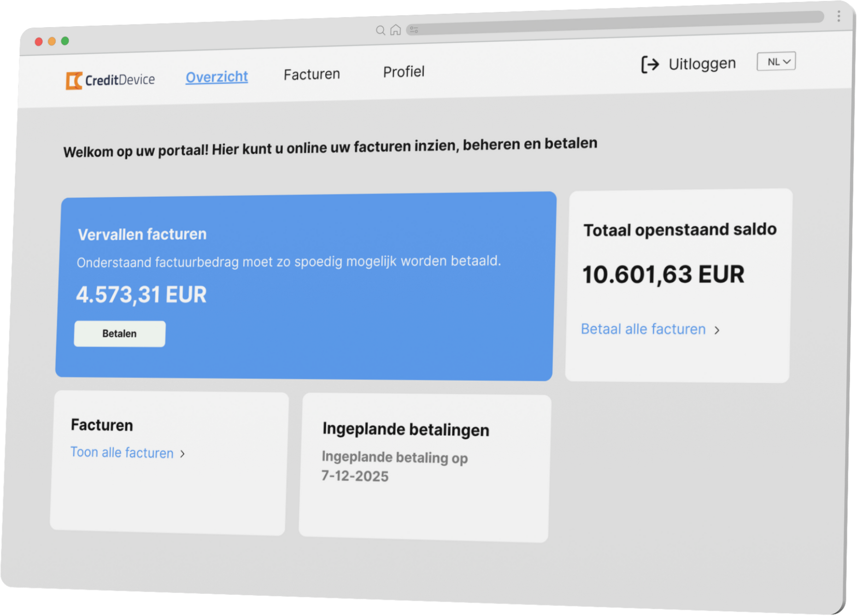Follow the Betaal alle facturen link
Viewport: 857px width, 616px height.
(x=643, y=329)
